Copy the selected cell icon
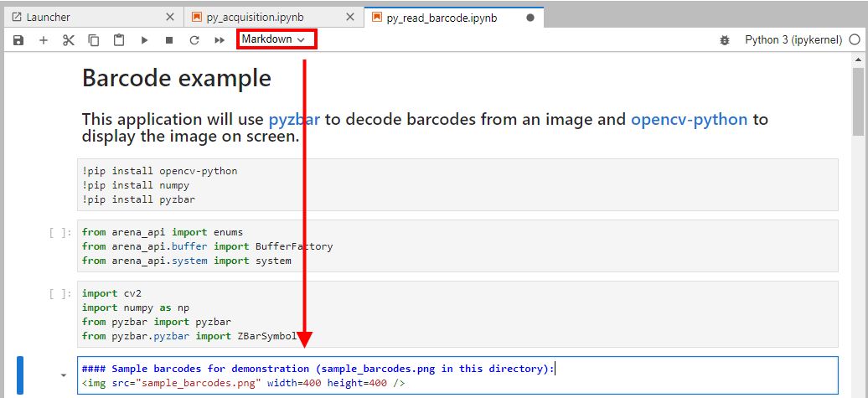 [x=94, y=39]
